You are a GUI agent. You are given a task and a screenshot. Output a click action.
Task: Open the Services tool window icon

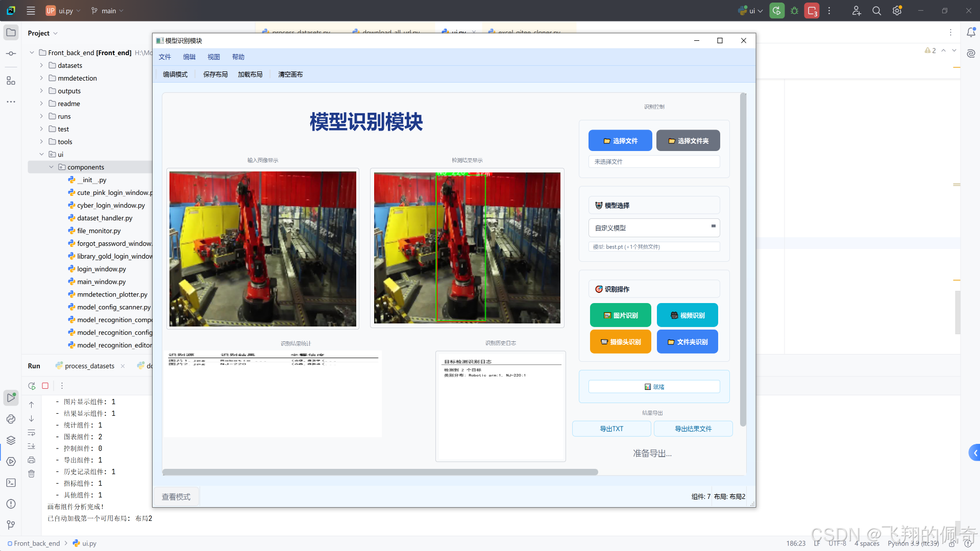click(x=11, y=461)
